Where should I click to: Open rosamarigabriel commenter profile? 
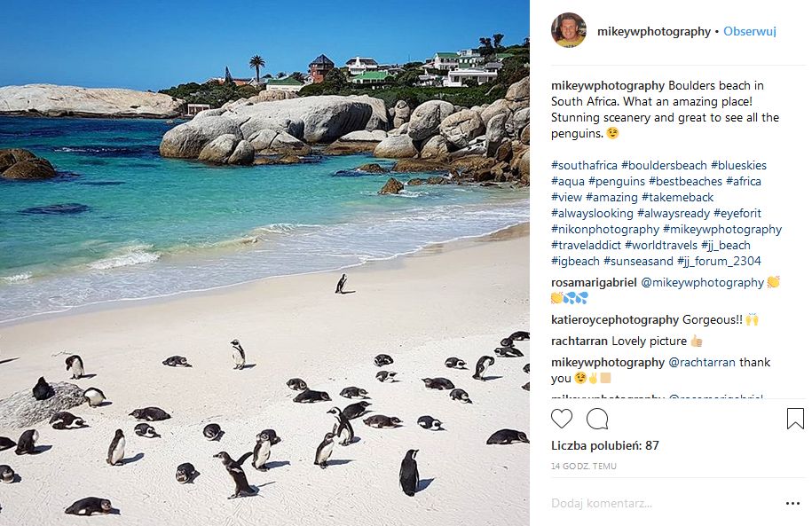pyautogui.click(x=594, y=282)
